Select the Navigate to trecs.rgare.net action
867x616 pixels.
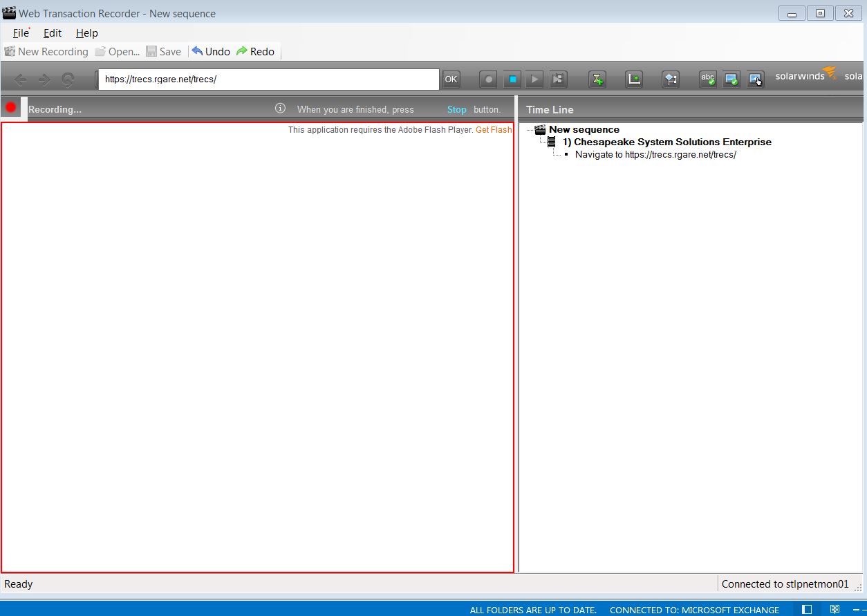(655, 154)
